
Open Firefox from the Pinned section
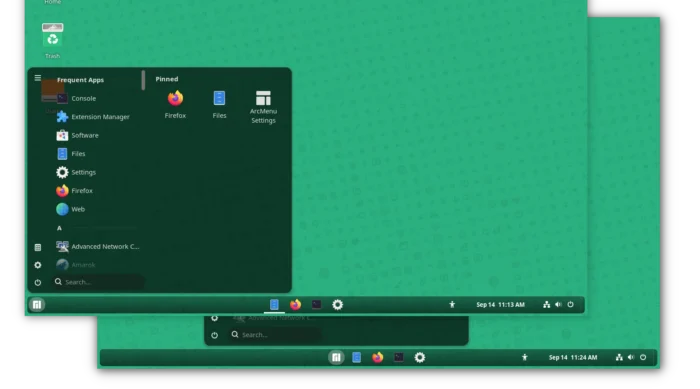[175, 105]
